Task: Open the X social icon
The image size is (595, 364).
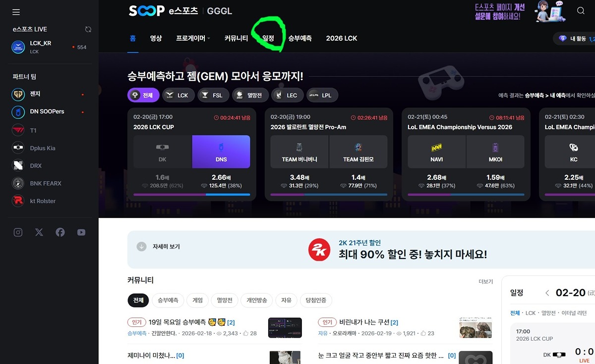Action: (x=39, y=232)
